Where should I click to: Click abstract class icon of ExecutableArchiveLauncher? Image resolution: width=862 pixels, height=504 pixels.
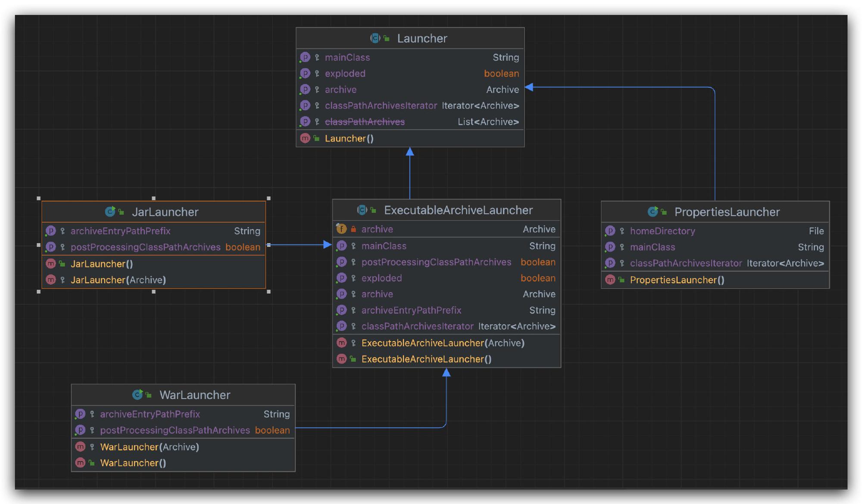pos(362,210)
